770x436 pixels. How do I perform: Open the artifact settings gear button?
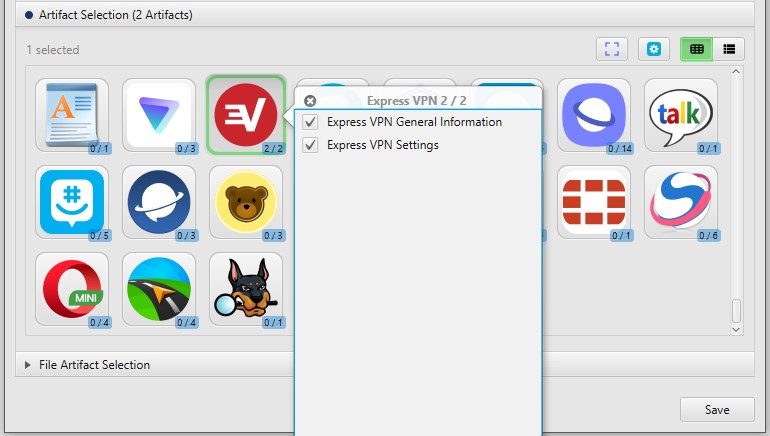pos(655,48)
